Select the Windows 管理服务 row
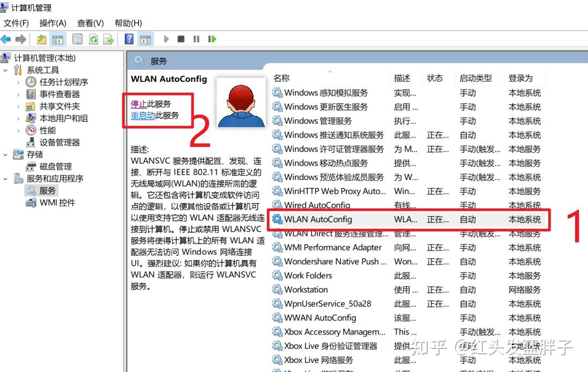Screen dimensions: 588x372 tap(409, 121)
